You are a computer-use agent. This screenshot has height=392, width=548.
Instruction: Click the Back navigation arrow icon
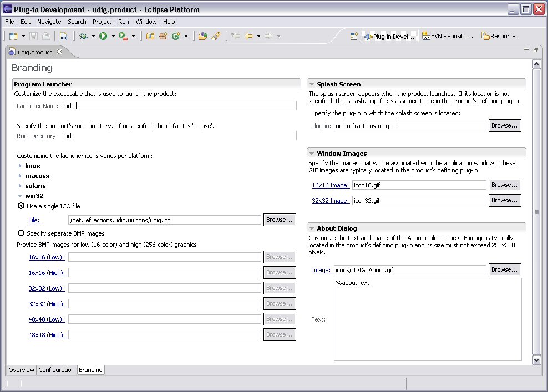click(248, 37)
